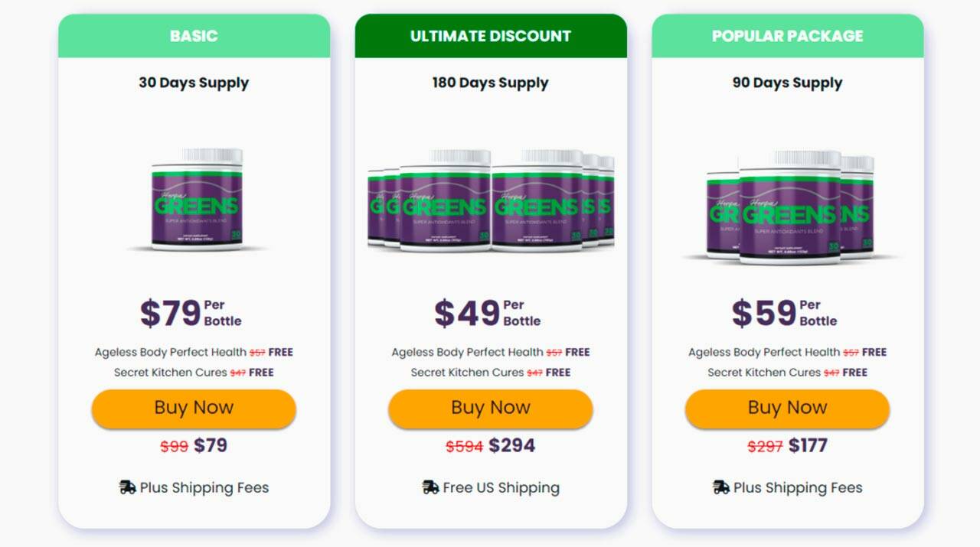Click the six-bottle image for 180 Days Supply
The image size is (980, 547).
tap(491, 200)
